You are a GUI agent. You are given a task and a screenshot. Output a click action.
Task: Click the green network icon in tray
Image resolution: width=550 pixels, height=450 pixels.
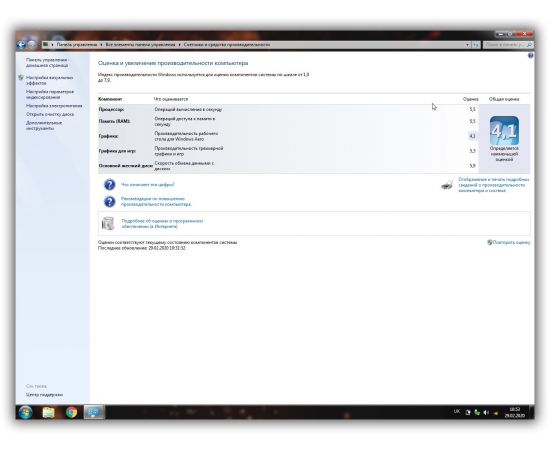pos(477,412)
